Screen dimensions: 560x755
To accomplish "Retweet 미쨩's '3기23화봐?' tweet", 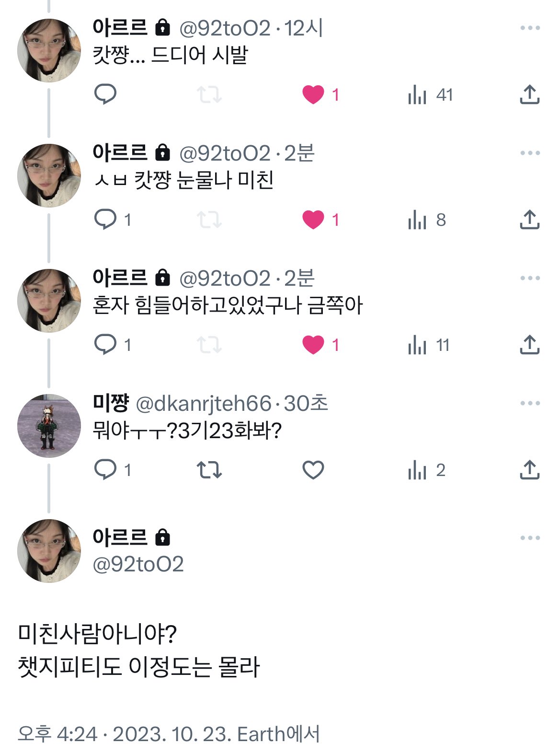I will click(x=209, y=470).
